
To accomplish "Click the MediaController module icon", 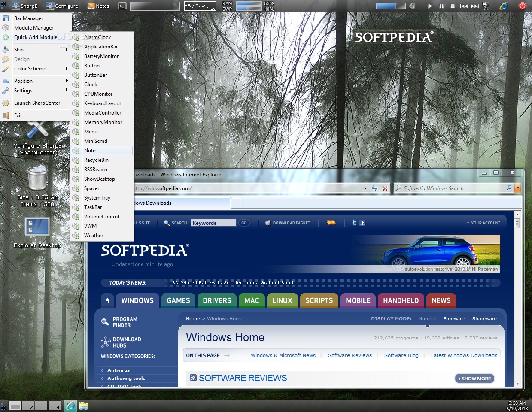I will (76, 113).
